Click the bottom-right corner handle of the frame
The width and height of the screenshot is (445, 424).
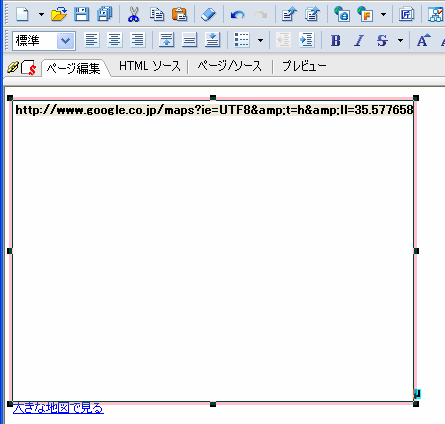[x=416, y=404]
